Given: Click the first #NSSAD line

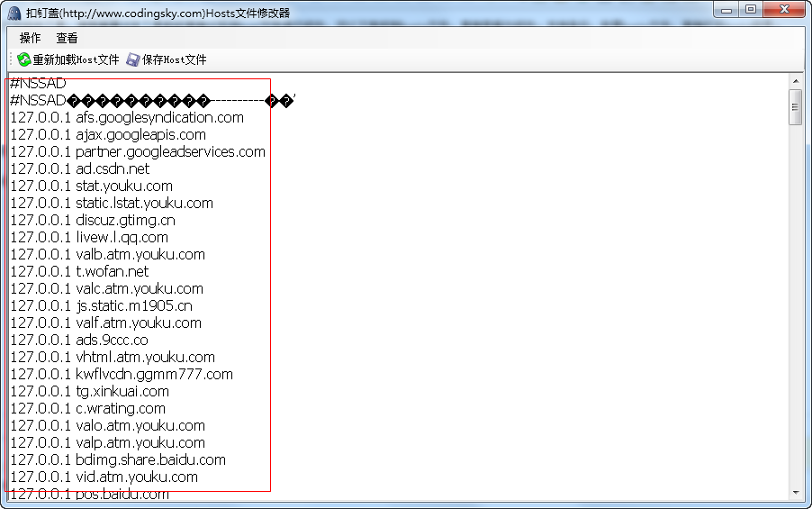Looking at the screenshot, I should (39, 84).
